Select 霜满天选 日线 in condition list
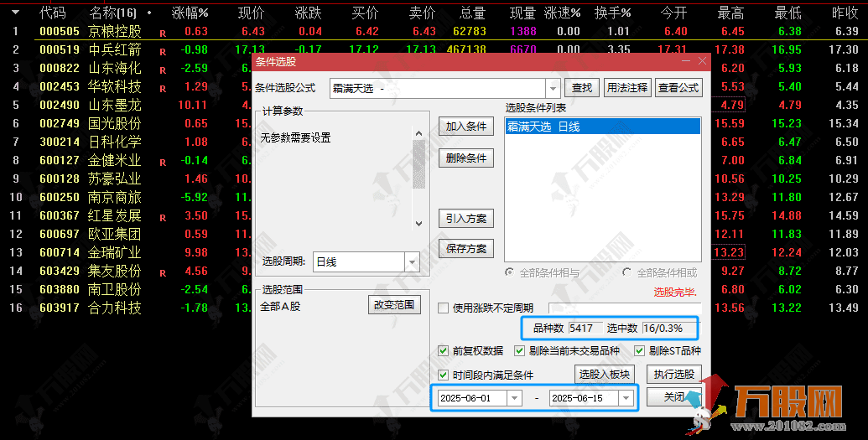 point(603,127)
